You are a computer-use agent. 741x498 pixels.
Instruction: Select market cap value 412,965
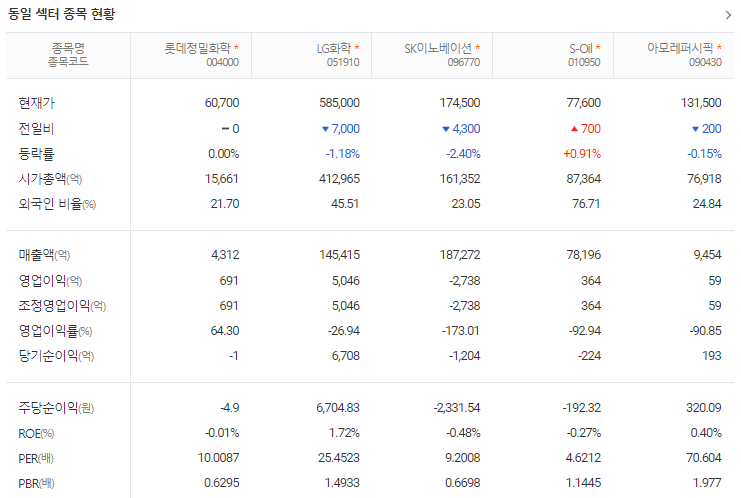pyautogui.click(x=339, y=179)
